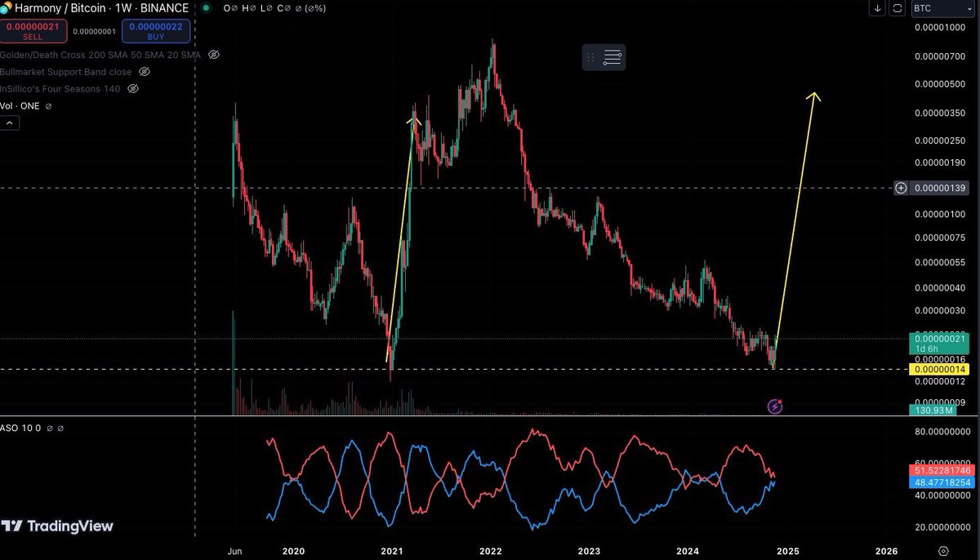
Task: Click the red SELL button
Action: (33, 32)
